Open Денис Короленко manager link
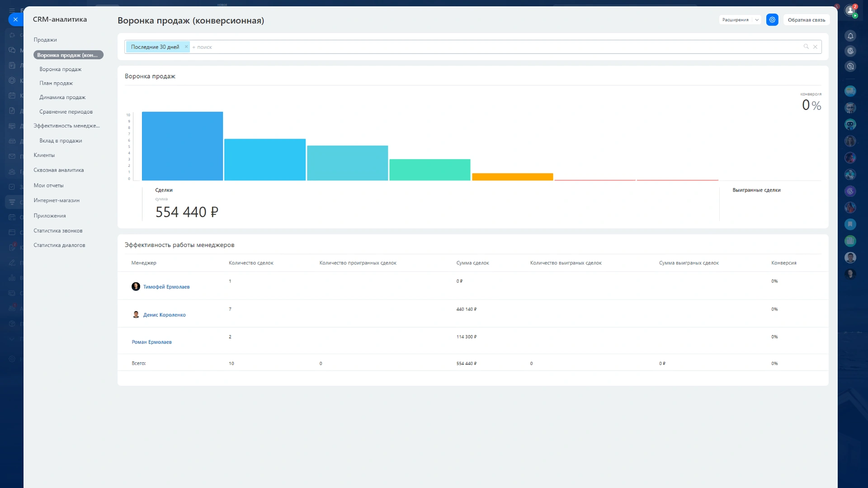Viewport: 868px width, 488px height. pos(164,315)
